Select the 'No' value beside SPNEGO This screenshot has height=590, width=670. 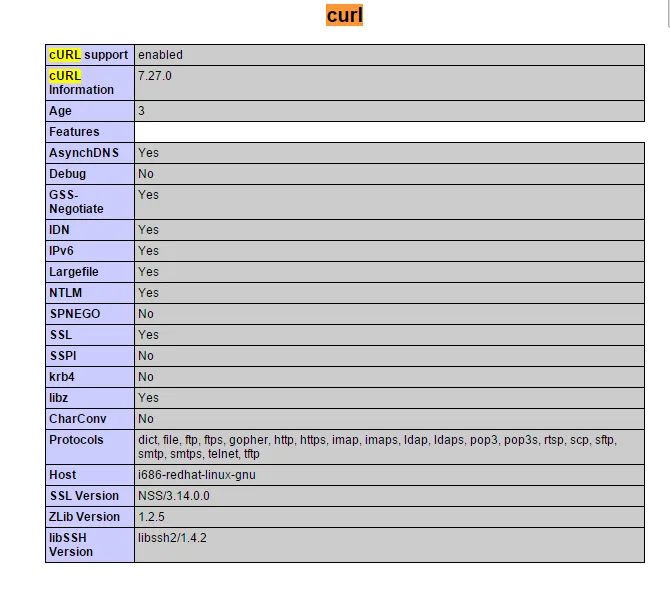coord(146,314)
